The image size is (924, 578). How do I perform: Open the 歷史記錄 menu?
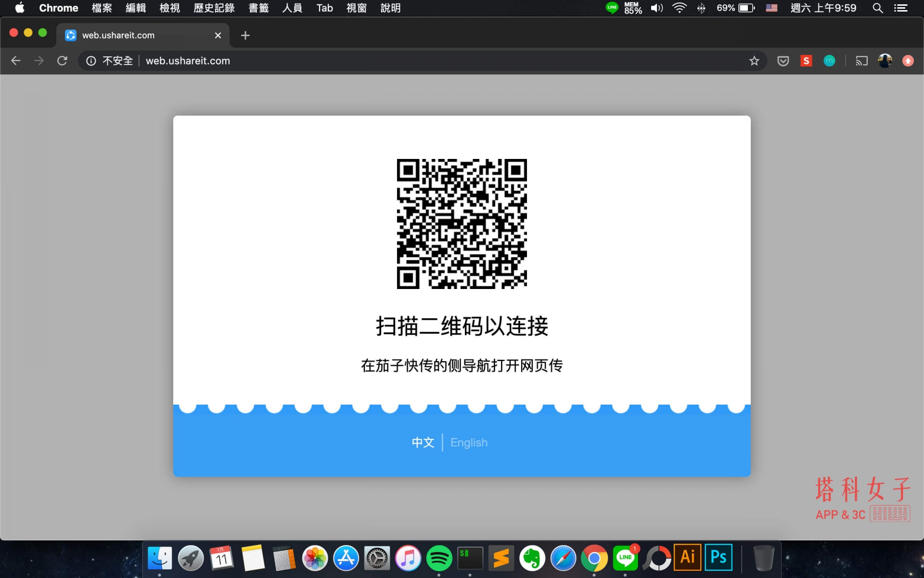coord(214,8)
